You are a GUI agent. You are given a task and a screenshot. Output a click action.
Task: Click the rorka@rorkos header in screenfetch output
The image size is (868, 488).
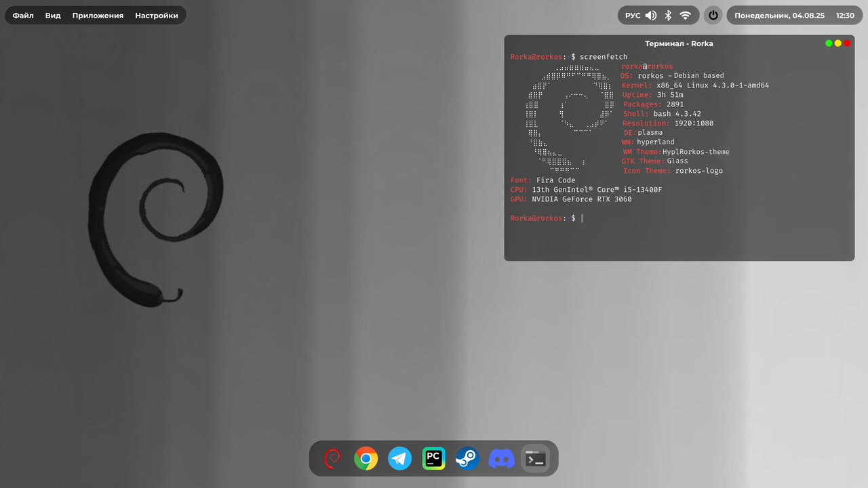[647, 66]
